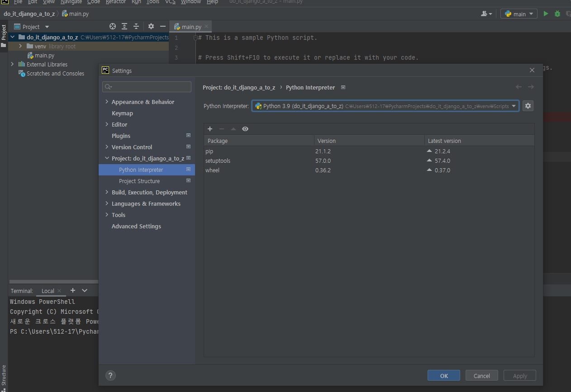Open the Window menu
Screen dimensions: 571x392
(191, 2)
